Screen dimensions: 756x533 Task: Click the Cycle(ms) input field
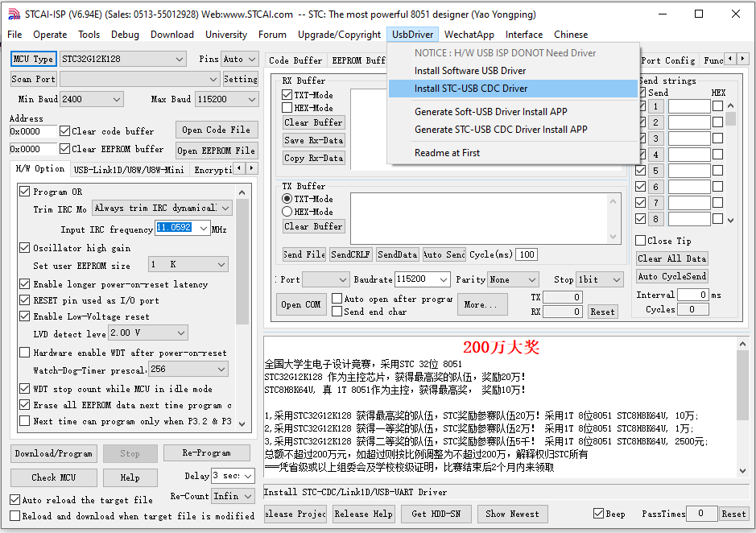[527, 254]
